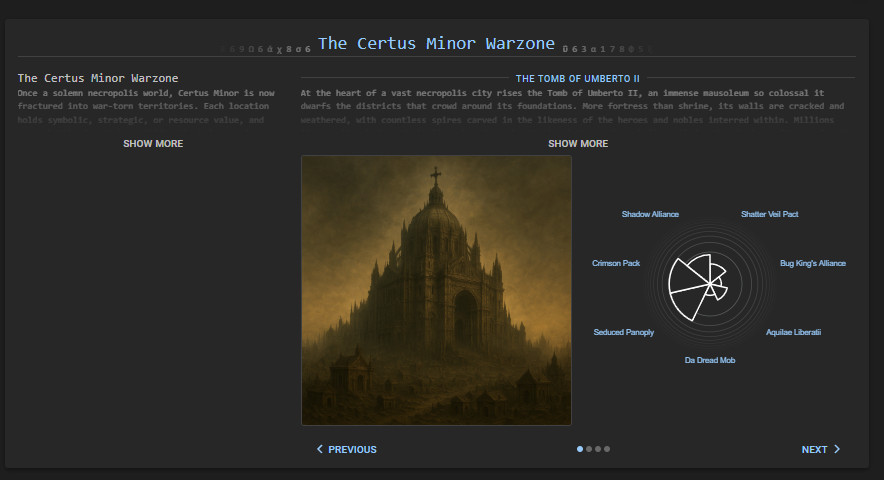Viewport: 884px width, 480px height.
Task: Click the Certus Minor Warzone main title
Action: [x=436, y=44]
